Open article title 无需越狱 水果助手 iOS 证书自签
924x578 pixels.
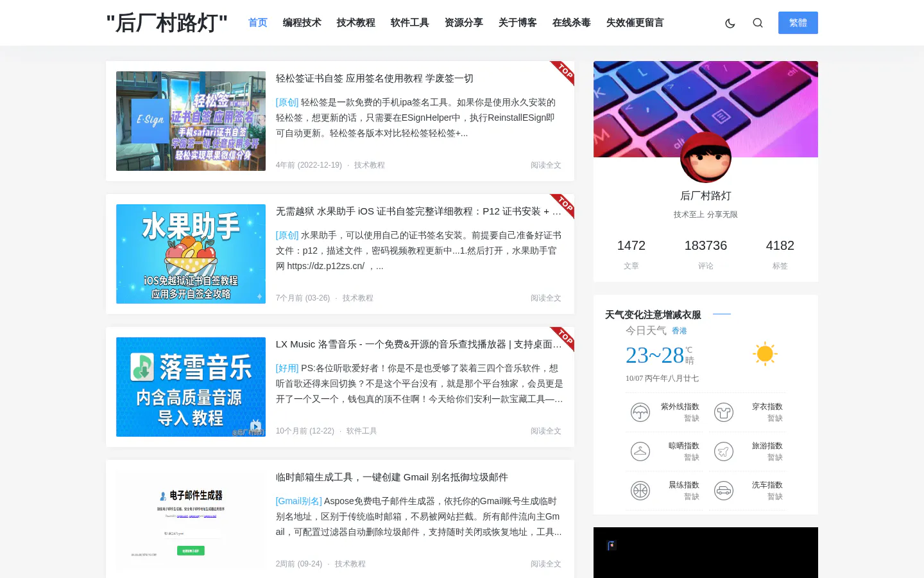pos(419,211)
